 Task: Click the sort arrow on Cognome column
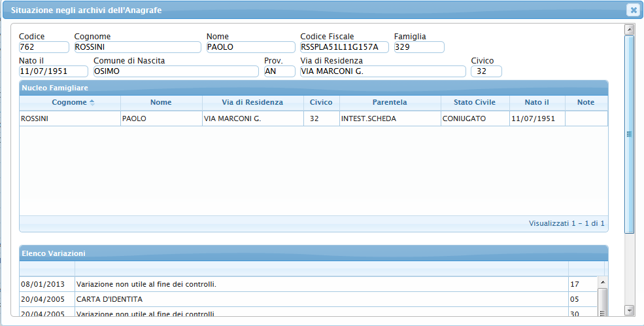coord(92,102)
